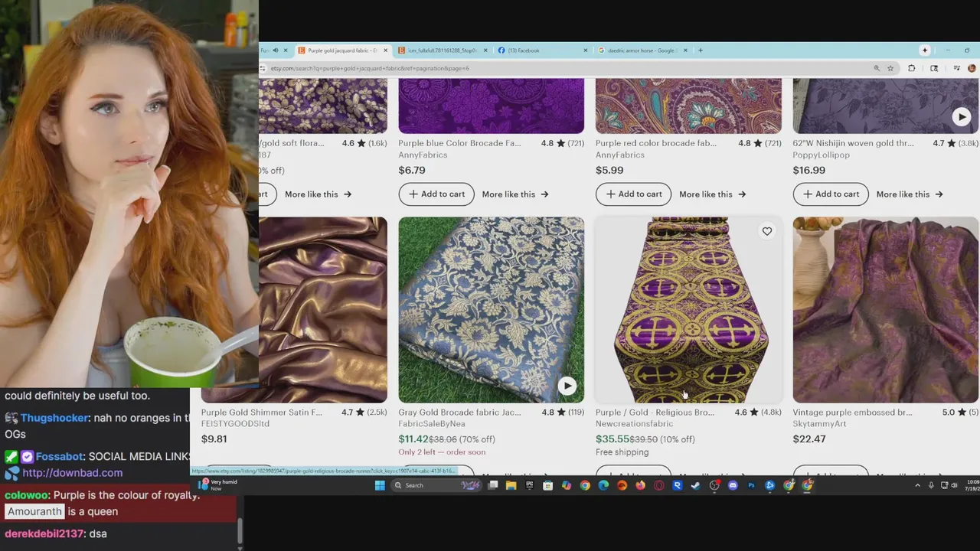Open Photoshop from taskbar

[x=751, y=485]
